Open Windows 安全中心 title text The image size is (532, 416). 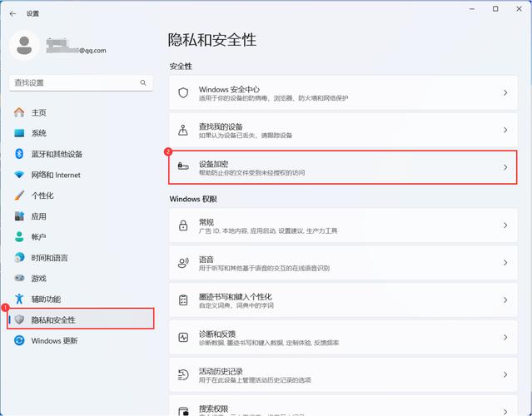point(229,90)
